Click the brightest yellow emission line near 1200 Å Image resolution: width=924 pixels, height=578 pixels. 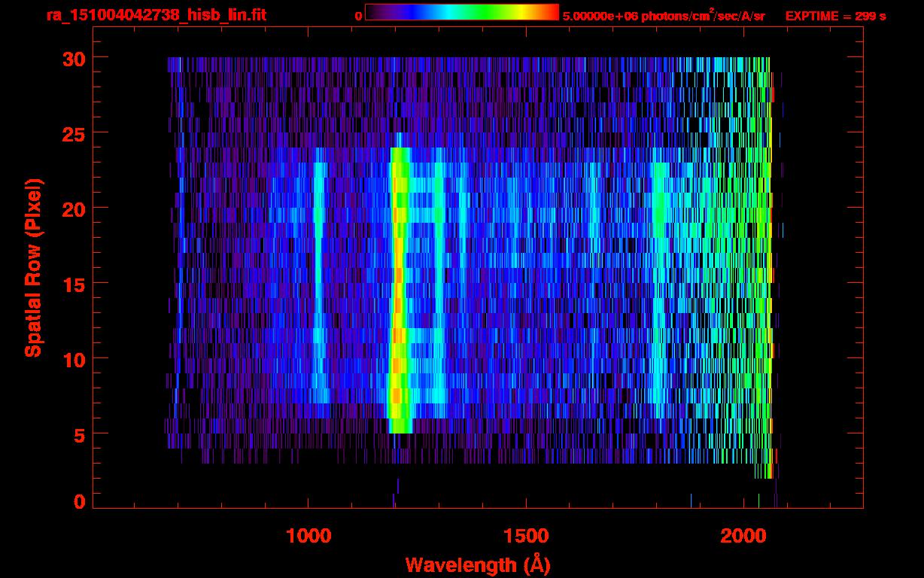[x=398, y=286]
